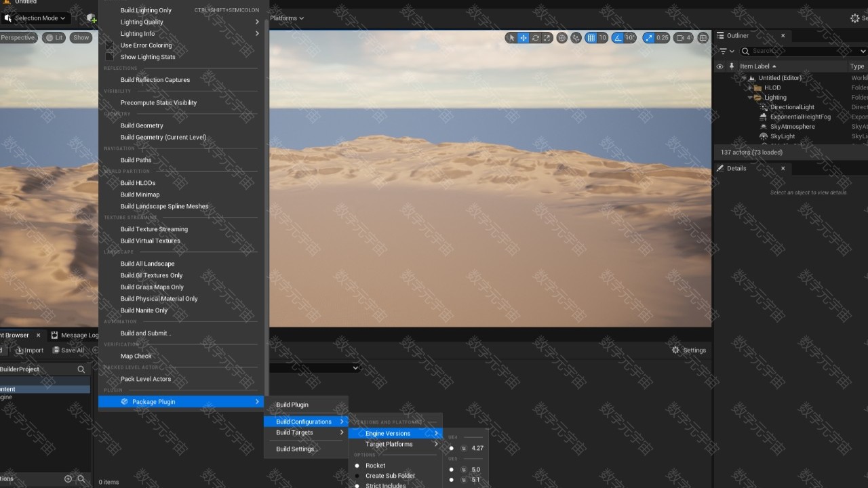Collapse the Lighting folder
Screen dimensions: 868x488
pos(750,98)
